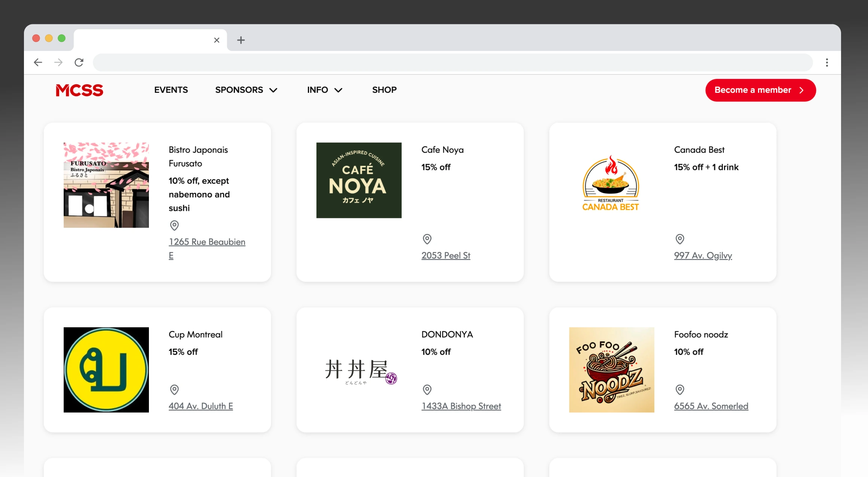The height and width of the screenshot is (477, 868).
Task: Go back using the browser back arrow
Action: tap(38, 62)
